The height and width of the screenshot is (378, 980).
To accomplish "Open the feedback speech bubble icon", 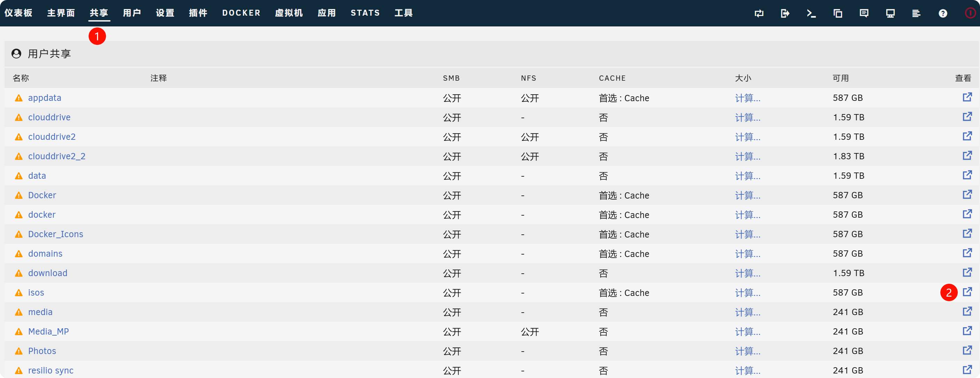I will click(x=864, y=13).
